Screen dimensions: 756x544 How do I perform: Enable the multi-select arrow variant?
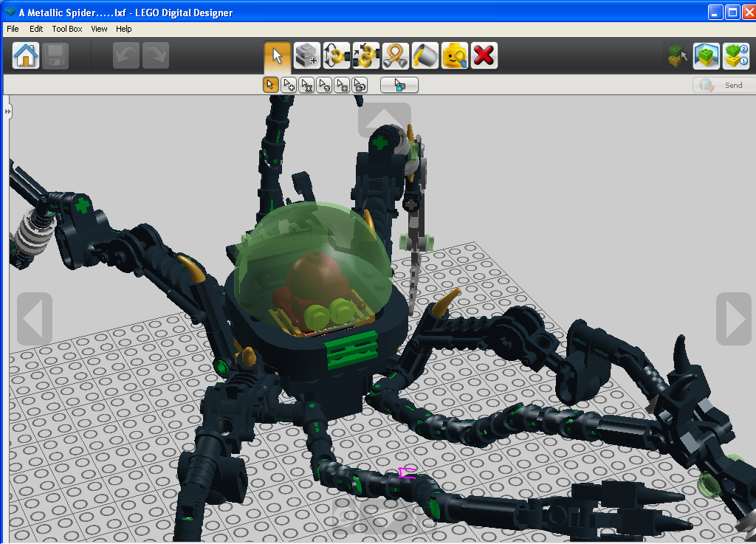pyautogui.click(x=289, y=84)
